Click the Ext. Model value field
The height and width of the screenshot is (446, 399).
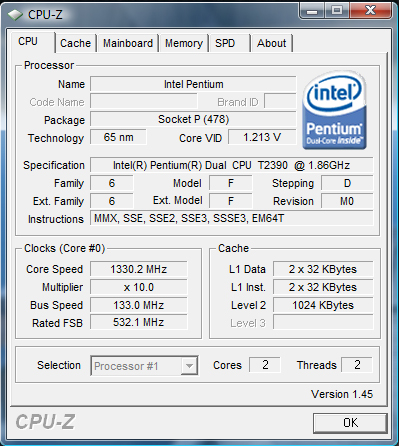(x=231, y=201)
